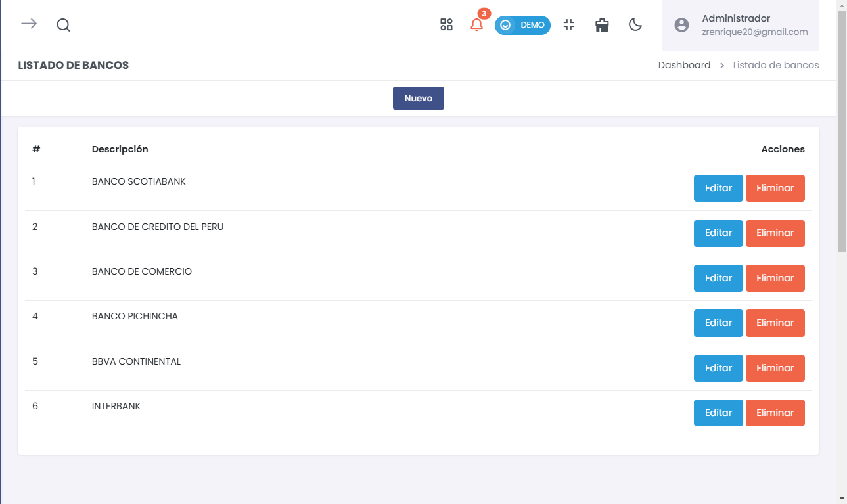Viewport: 847px width, 504px height.
Task: Click the scrollbar down arrow
Action: pos(842,498)
